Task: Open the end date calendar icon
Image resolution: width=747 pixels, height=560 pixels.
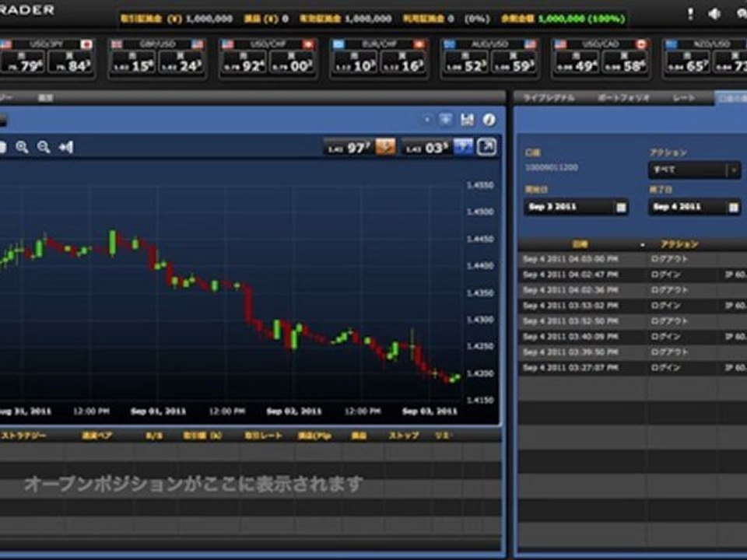Action: click(734, 207)
